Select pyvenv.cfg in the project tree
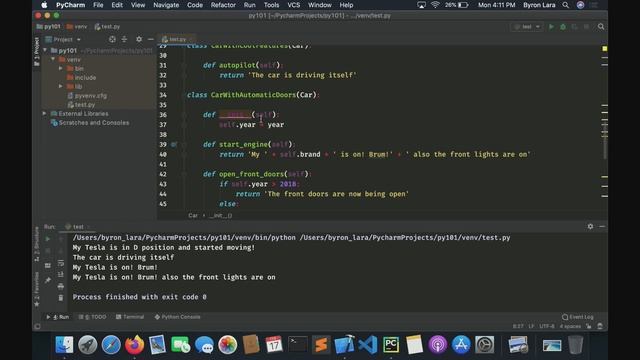 pos(87,96)
